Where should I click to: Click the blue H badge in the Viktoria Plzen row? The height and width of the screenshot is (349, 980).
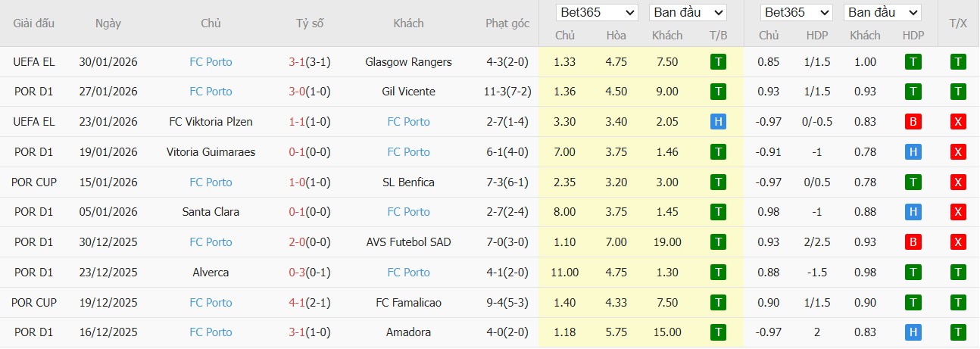click(x=718, y=122)
